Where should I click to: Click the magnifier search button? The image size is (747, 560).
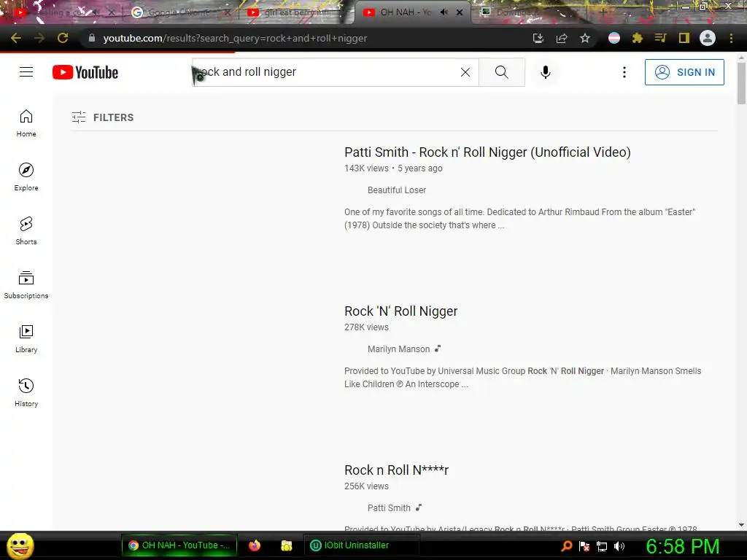pyautogui.click(x=502, y=72)
